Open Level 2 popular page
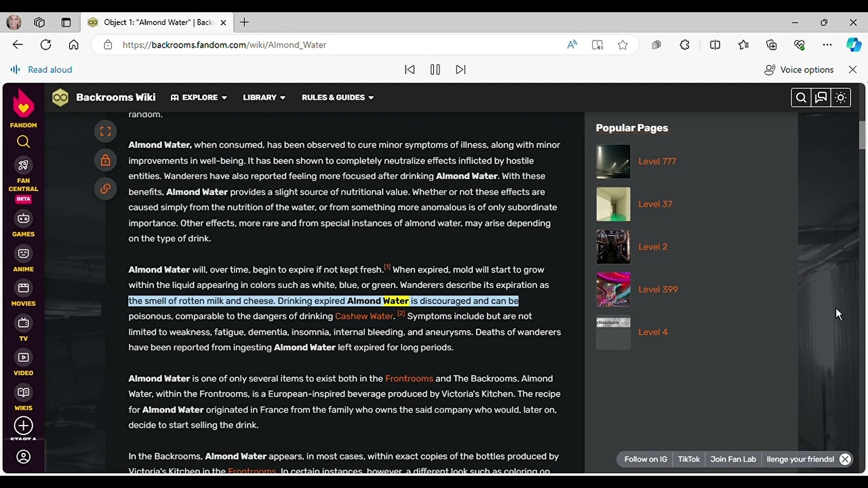 coord(653,247)
